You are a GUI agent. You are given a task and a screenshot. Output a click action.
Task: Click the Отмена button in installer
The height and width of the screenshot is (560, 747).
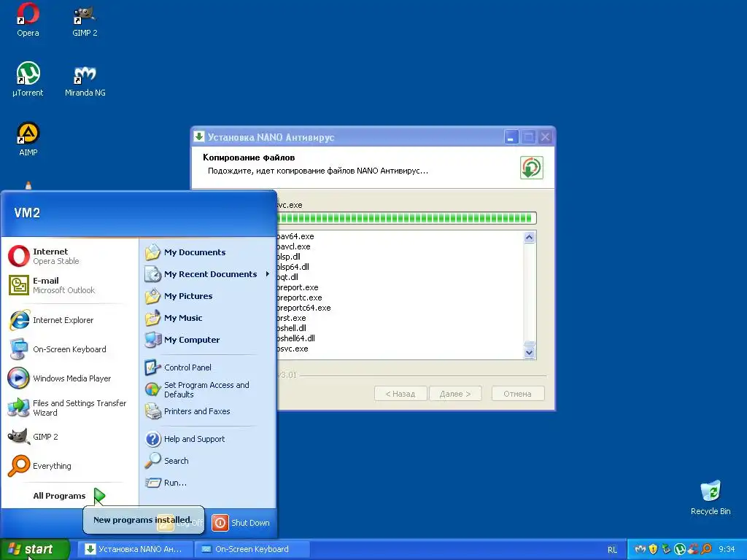click(x=517, y=393)
